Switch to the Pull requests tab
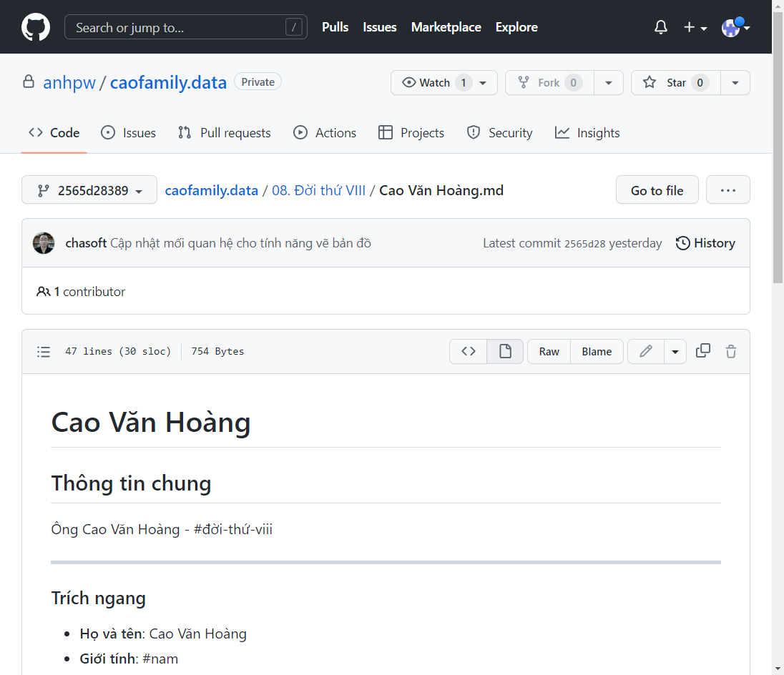The image size is (784, 675). coord(225,133)
